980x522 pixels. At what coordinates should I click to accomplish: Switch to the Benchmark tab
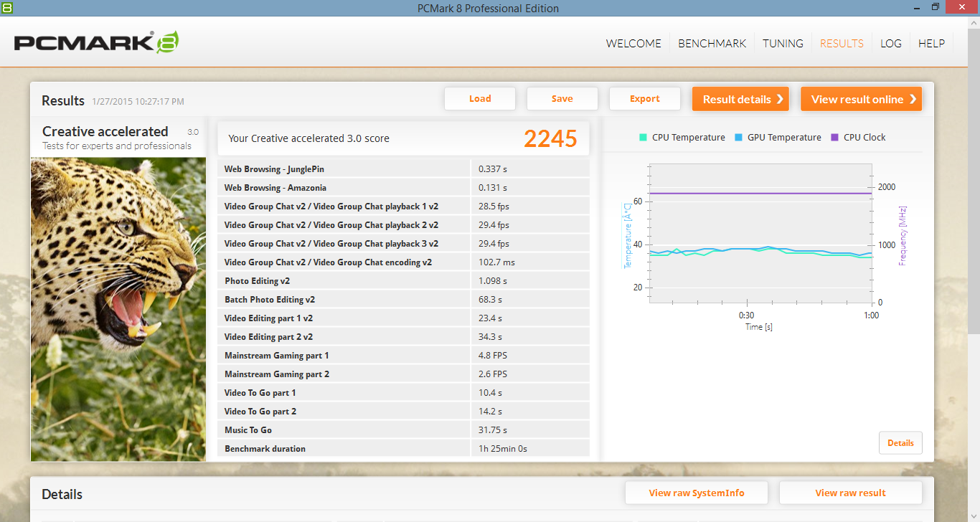click(x=712, y=43)
